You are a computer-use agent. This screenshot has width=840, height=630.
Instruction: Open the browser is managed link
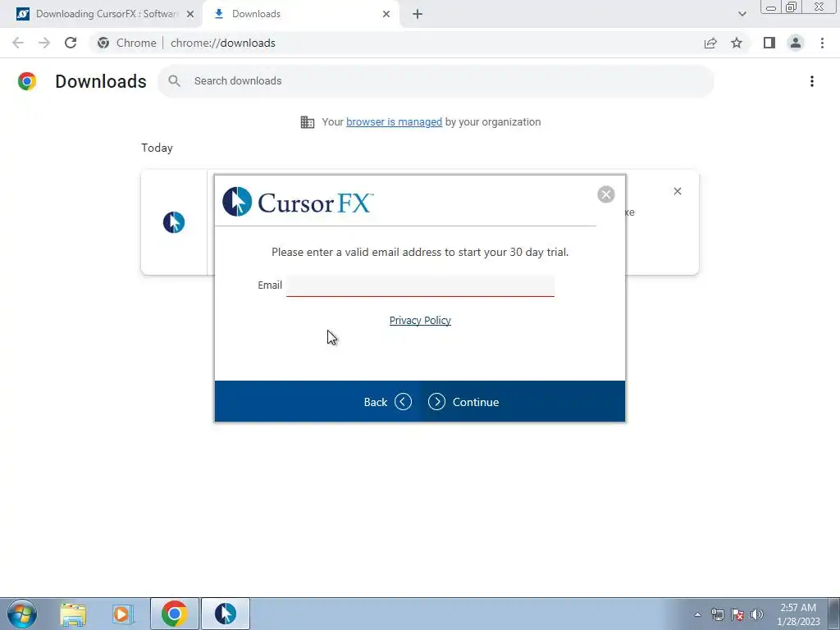pos(395,122)
